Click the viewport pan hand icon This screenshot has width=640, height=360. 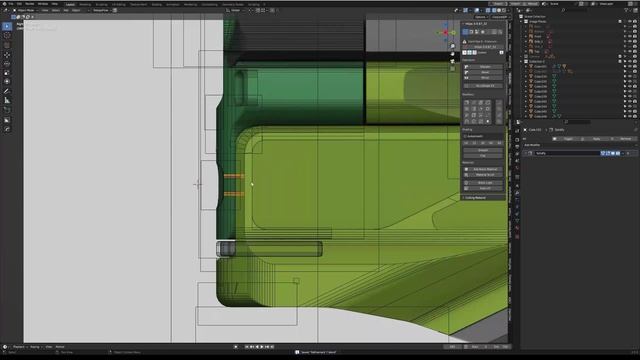[x=452, y=53]
